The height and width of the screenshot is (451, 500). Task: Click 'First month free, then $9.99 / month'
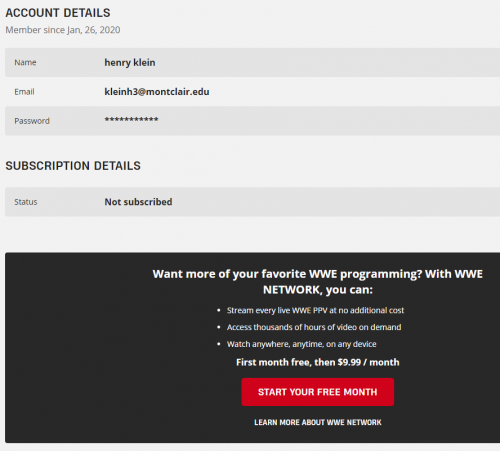tap(318, 362)
